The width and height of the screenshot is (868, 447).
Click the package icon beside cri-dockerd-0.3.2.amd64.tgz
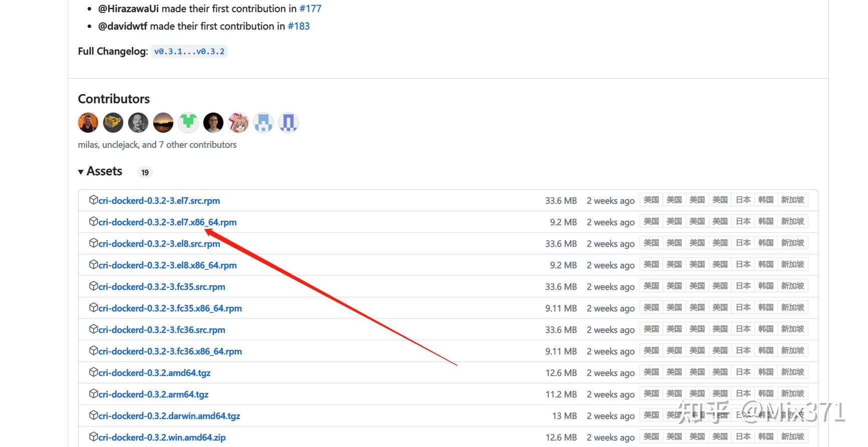(x=93, y=372)
